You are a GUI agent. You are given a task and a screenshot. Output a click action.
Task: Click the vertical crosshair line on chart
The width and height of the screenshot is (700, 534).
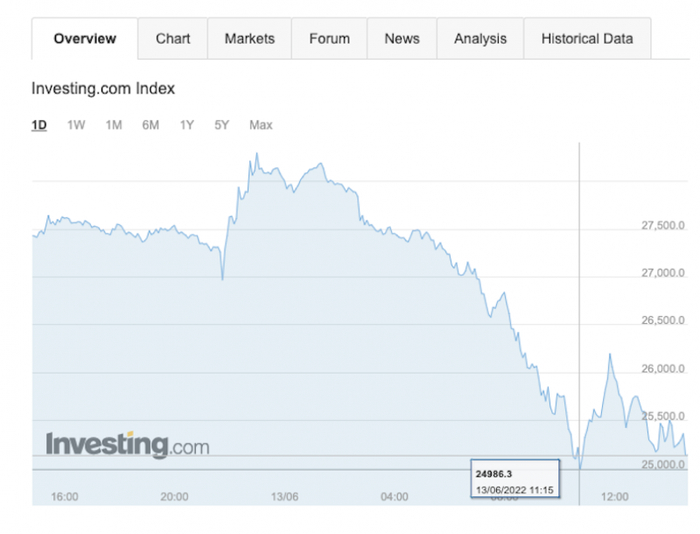[580, 300]
